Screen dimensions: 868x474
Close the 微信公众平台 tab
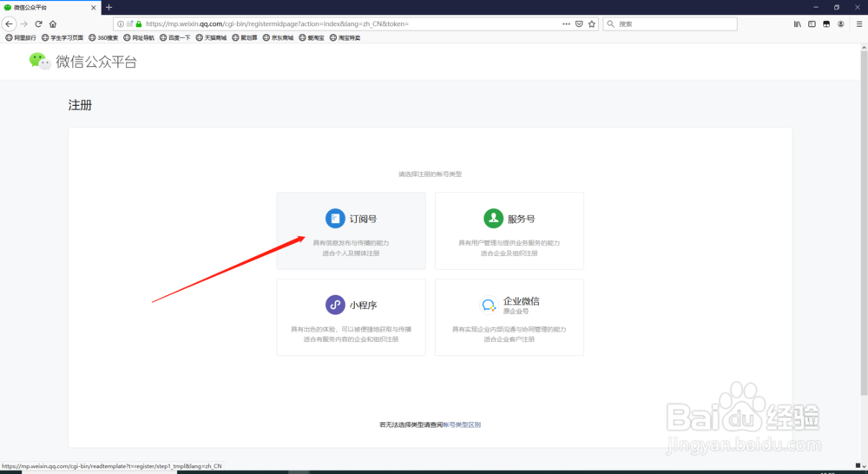tap(93, 7)
